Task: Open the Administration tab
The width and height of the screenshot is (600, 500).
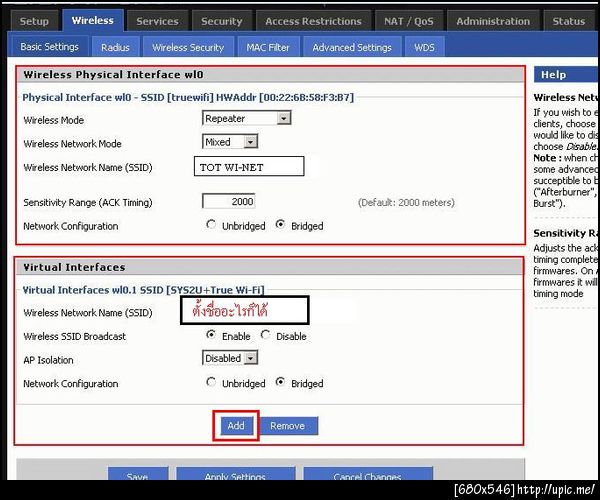Action: pos(493,21)
